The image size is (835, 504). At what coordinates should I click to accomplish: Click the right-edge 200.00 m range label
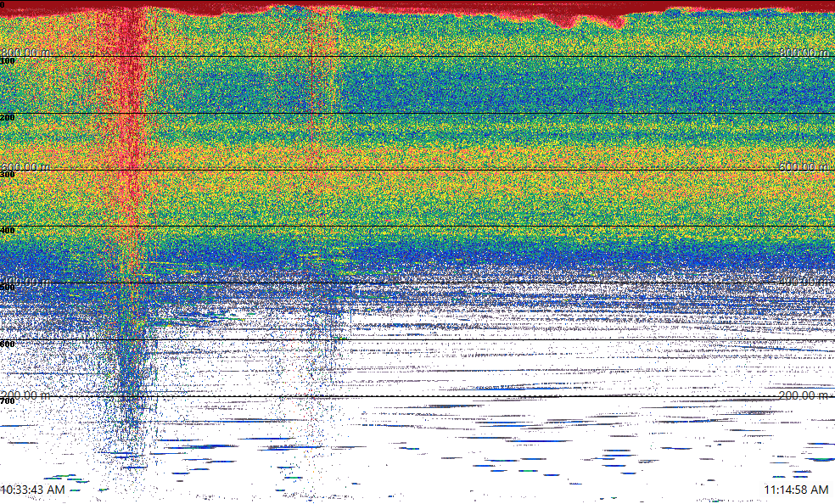pos(804,395)
